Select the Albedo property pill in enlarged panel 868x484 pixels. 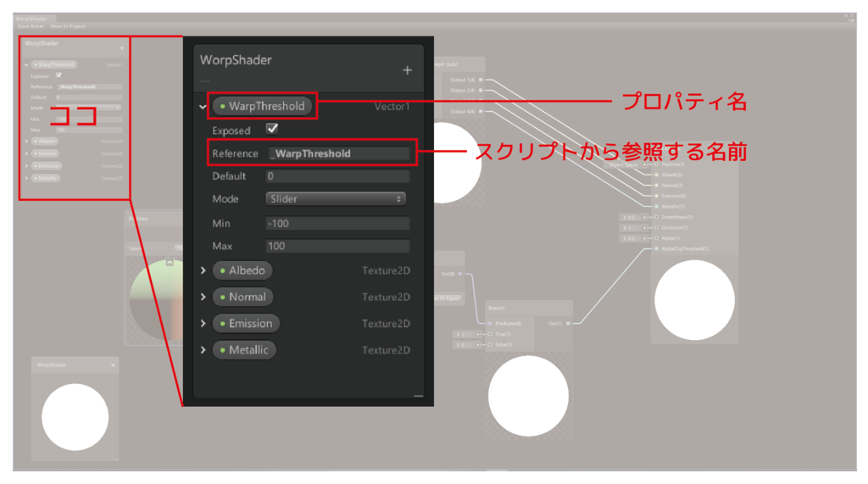[x=242, y=270]
